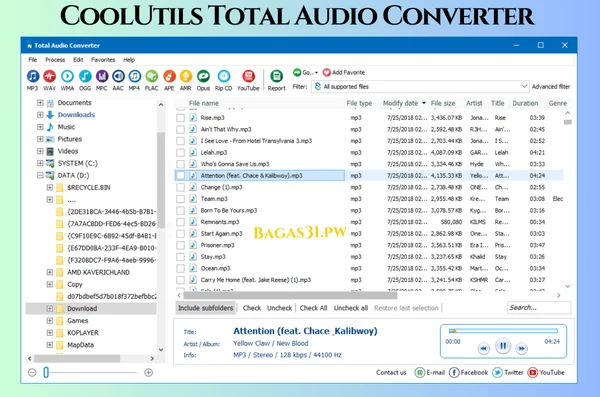Open the Favorites menu
This screenshot has height=397, width=600.
[103, 60]
